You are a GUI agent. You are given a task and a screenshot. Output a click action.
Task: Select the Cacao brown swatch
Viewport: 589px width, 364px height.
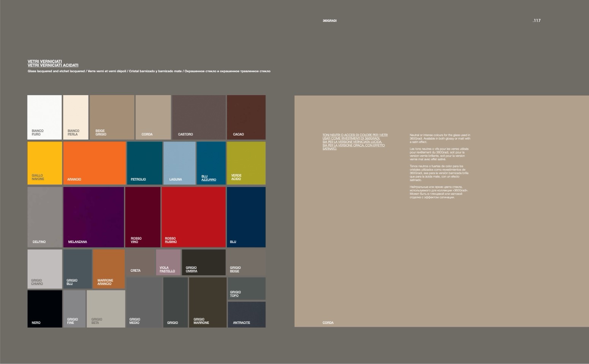point(246,117)
